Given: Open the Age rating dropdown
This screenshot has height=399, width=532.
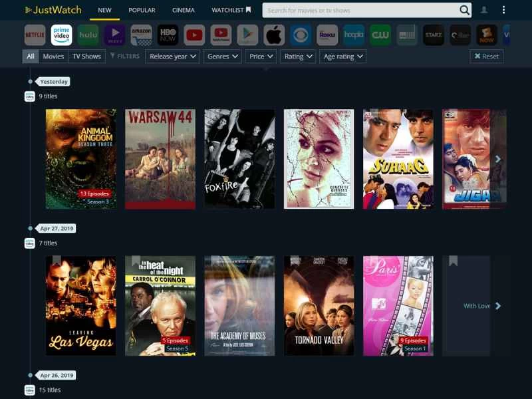Looking at the screenshot, I should (x=342, y=57).
